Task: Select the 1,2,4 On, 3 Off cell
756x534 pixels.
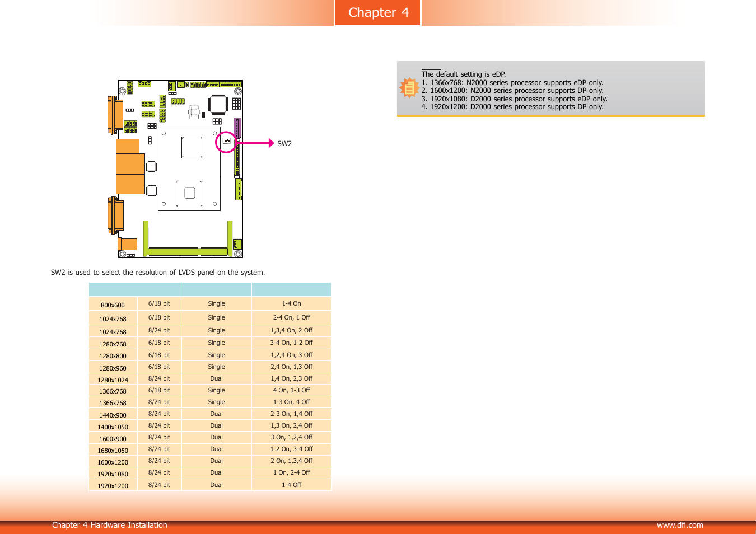Action: tap(291, 355)
